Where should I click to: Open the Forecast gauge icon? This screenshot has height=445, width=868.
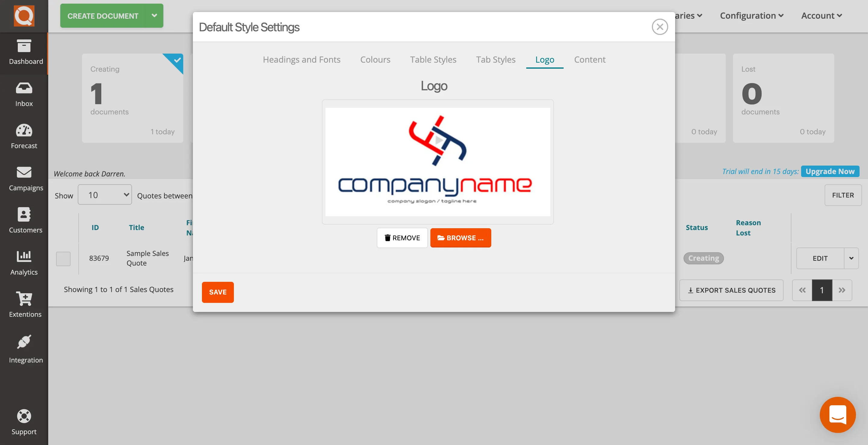pyautogui.click(x=24, y=131)
